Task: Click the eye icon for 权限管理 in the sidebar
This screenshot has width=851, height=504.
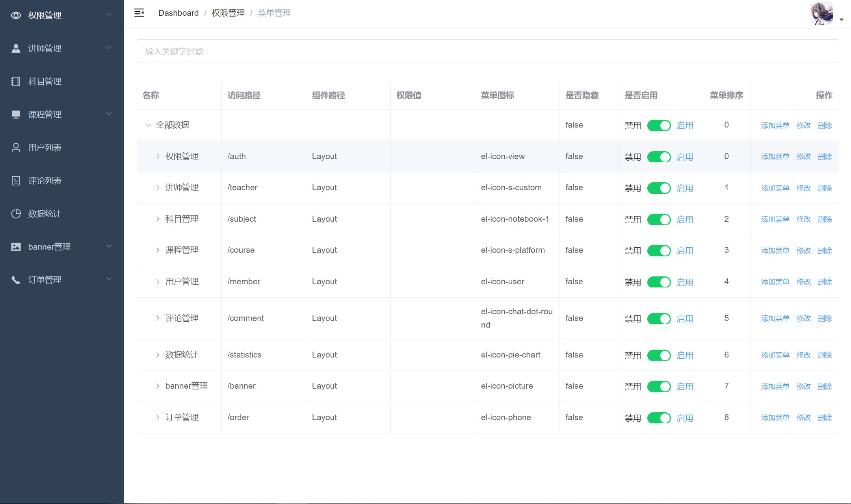Action: point(16,15)
